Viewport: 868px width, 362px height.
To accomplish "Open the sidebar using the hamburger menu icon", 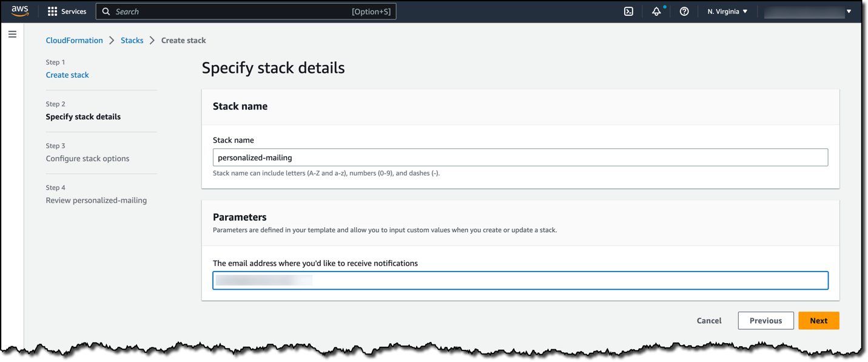I will click(x=12, y=34).
